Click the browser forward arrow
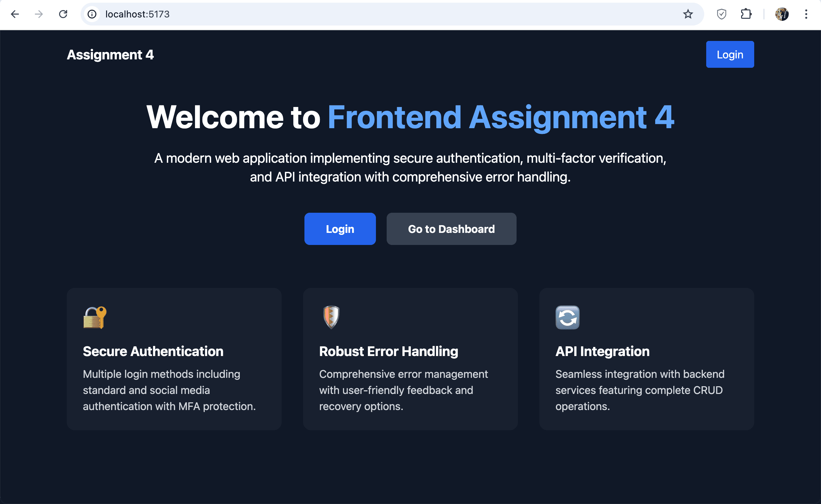Image resolution: width=821 pixels, height=504 pixels. coord(39,14)
